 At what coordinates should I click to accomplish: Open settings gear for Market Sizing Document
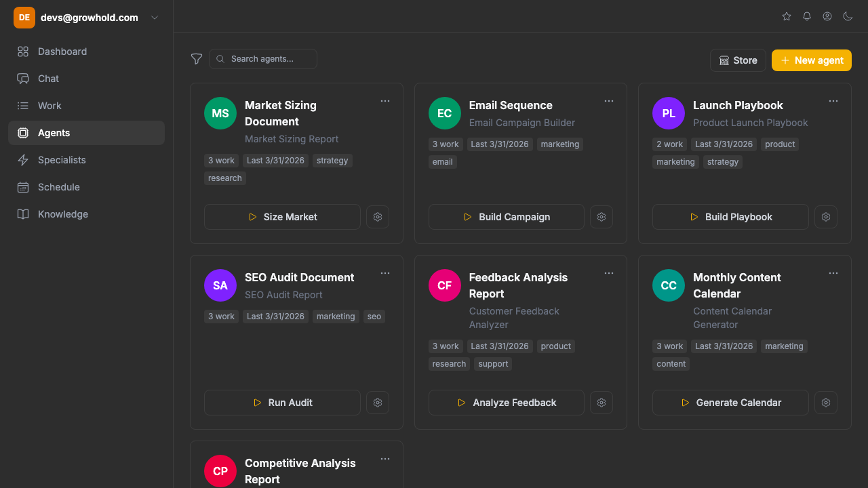pos(378,217)
